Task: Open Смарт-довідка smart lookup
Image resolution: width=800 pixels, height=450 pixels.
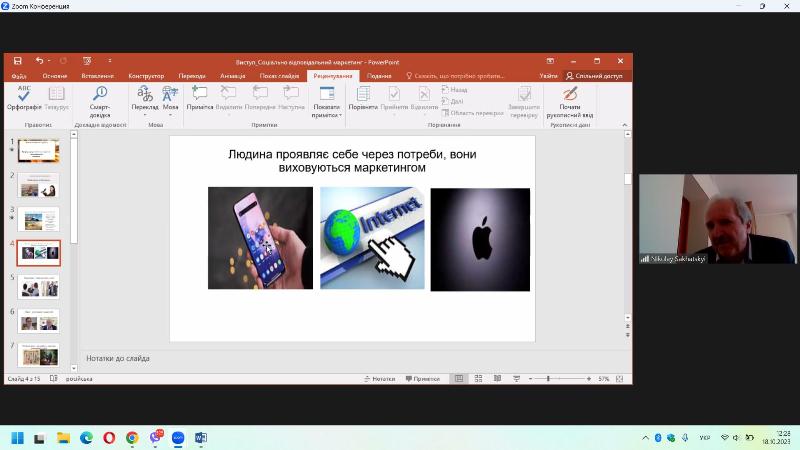Action: click(100, 98)
